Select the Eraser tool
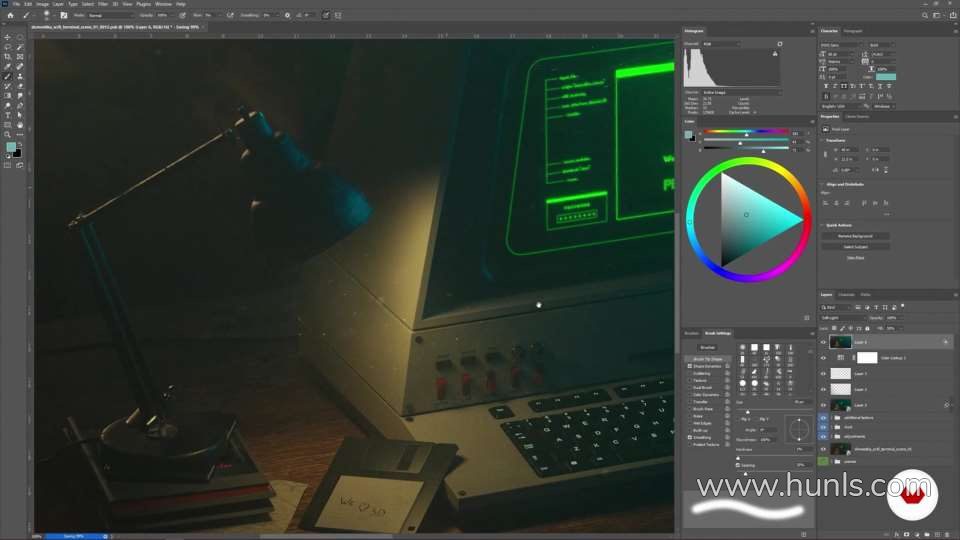The image size is (960, 540). click(20, 86)
